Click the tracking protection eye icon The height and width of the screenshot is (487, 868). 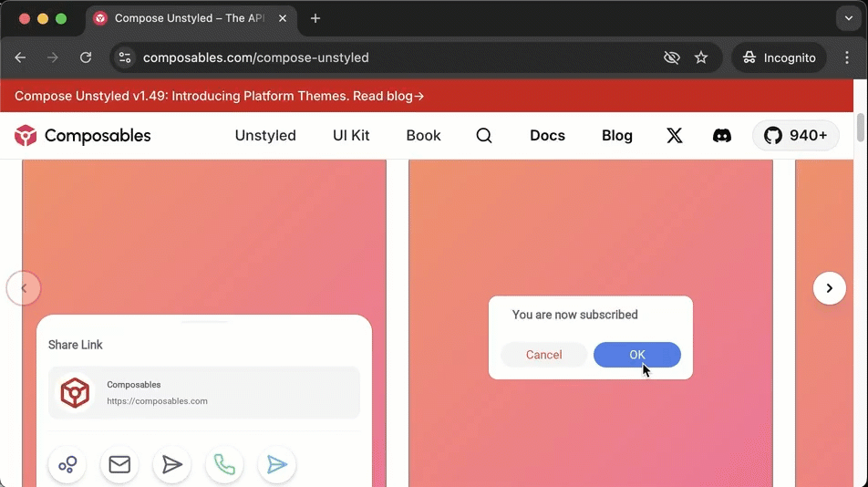point(672,57)
